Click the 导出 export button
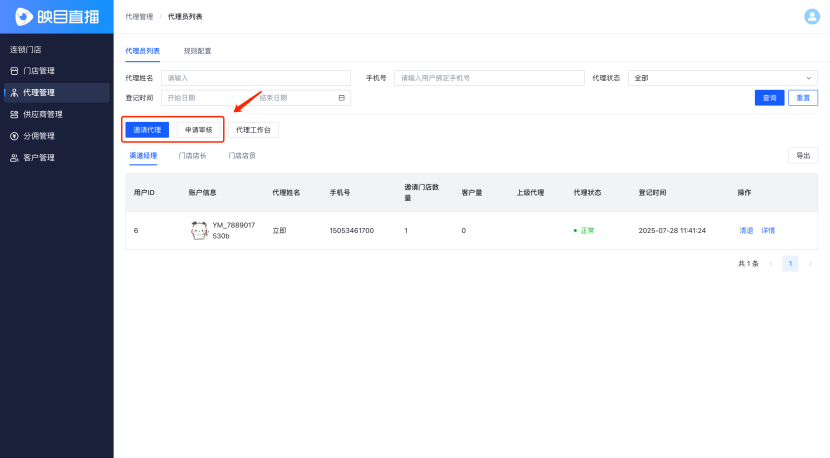This screenshot has width=830, height=458. point(802,156)
